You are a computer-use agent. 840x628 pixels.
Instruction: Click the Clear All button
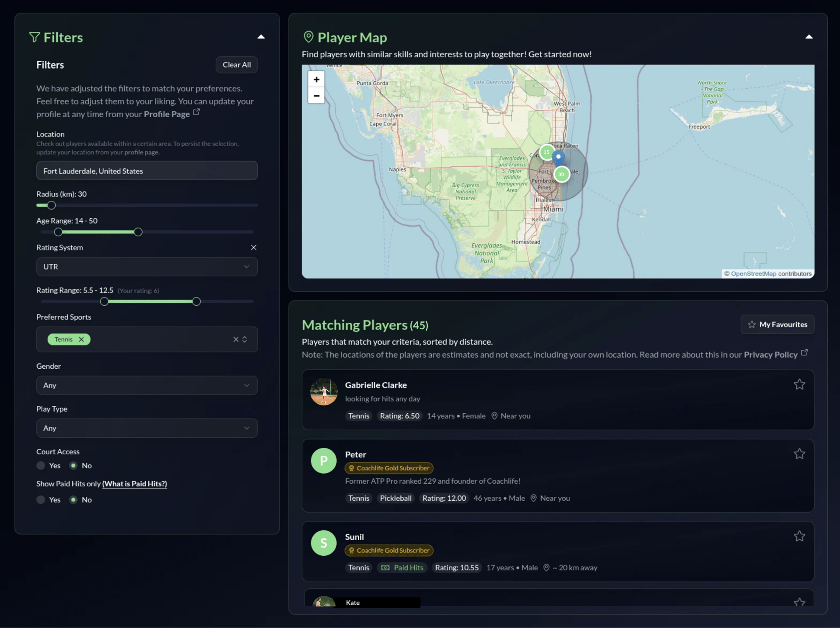(236, 65)
